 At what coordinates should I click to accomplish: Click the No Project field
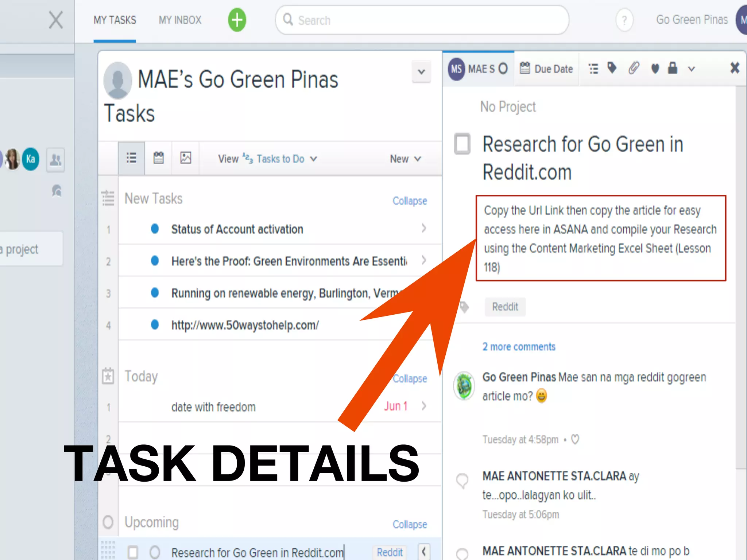508,107
